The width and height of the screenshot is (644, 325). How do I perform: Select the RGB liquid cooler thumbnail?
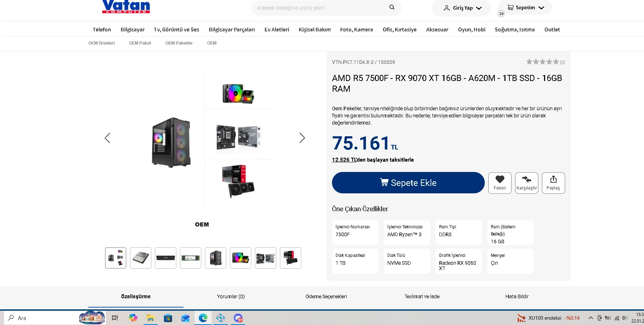pyautogui.click(x=241, y=258)
